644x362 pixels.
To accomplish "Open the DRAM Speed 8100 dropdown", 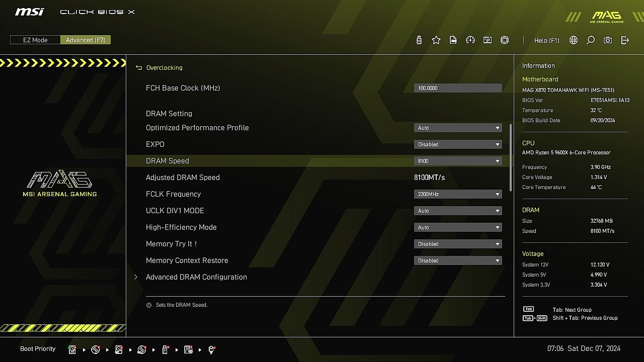I will (x=458, y=161).
